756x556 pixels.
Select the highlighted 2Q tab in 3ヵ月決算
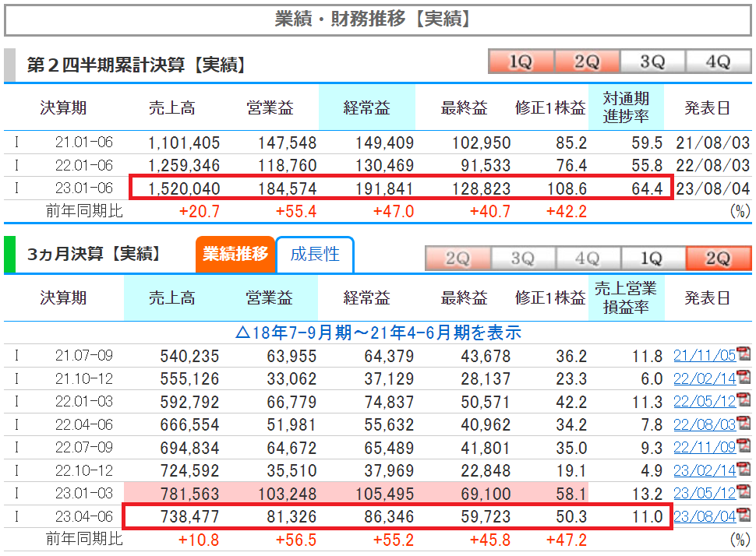click(x=718, y=259)
